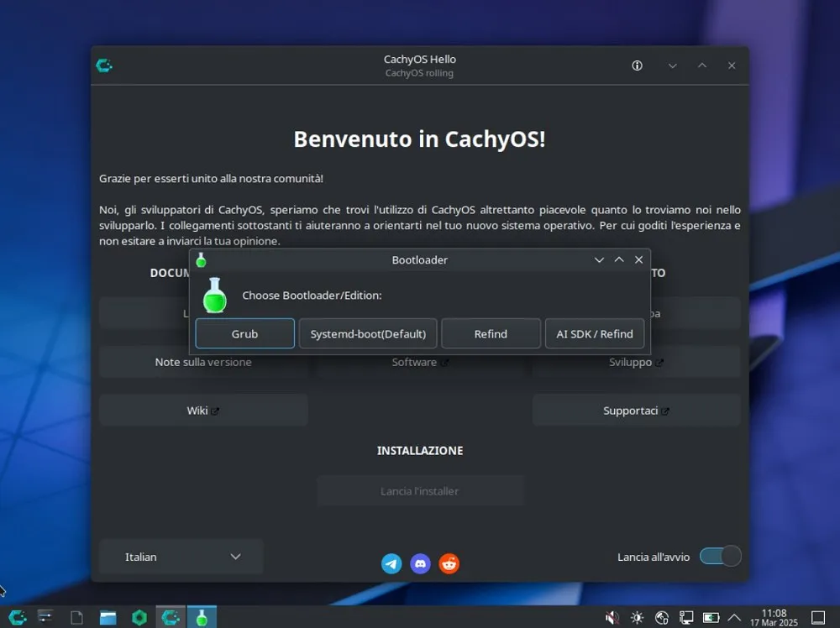
Task: Unmute audio via the crossed-out speaker tray icon
Action: pos(611,617)
